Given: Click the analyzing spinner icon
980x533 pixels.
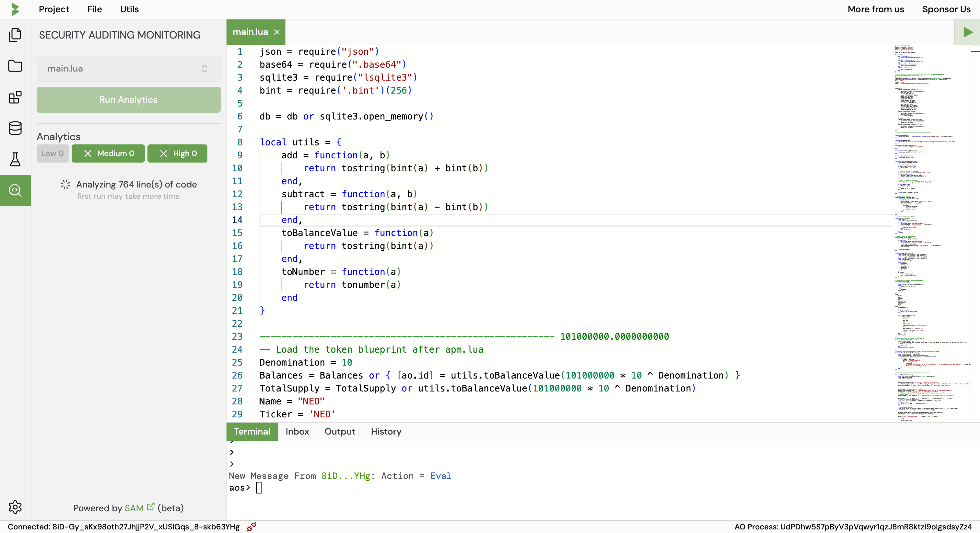Looking at the screenshot, I should (x=65, y=185).
